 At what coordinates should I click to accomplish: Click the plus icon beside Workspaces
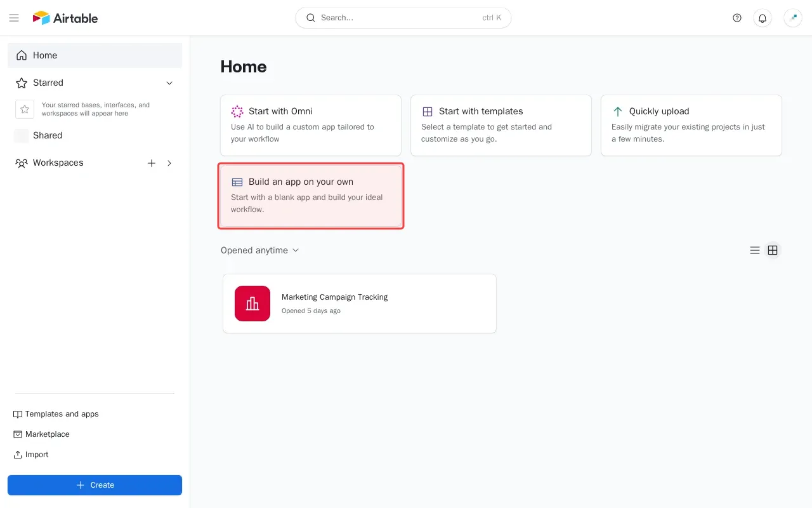click(152, 163)
